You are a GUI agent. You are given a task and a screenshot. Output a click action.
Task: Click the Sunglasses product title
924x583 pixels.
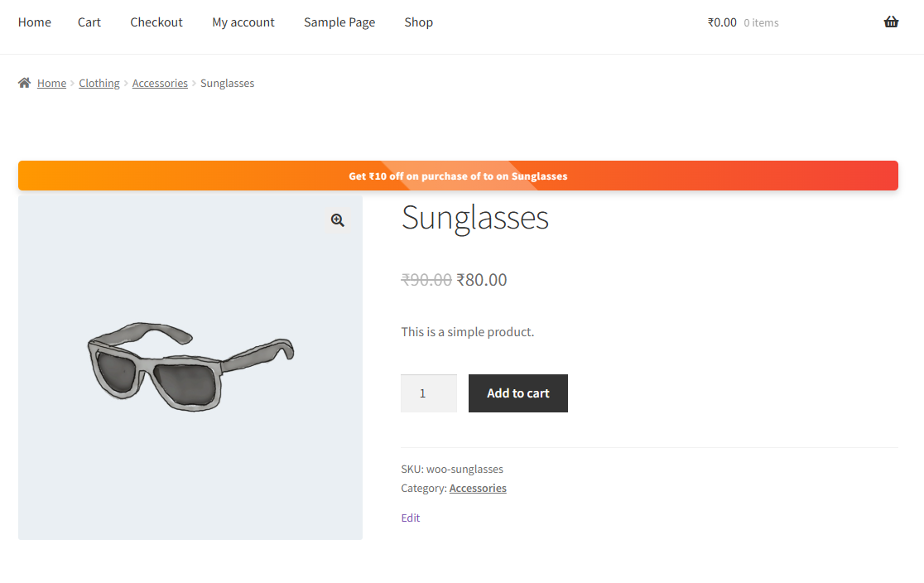click(475, 218)
